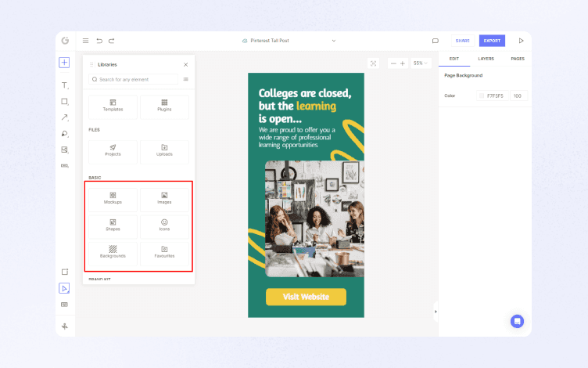Image resolution: width=588 pixels, height=368 pixels.
Task: Open library list view options icon
Action: pyautogui.click(x=185, y=79)
